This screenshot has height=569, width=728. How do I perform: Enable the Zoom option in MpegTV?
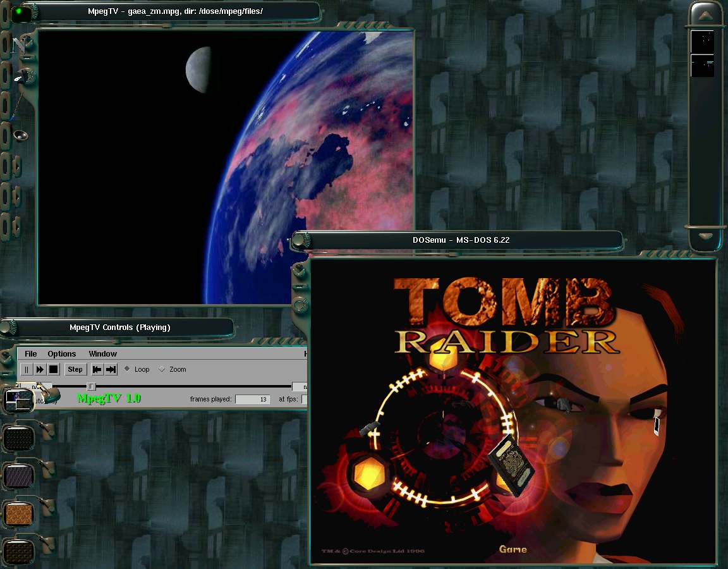pyautogui.click(x=173, y=369)
